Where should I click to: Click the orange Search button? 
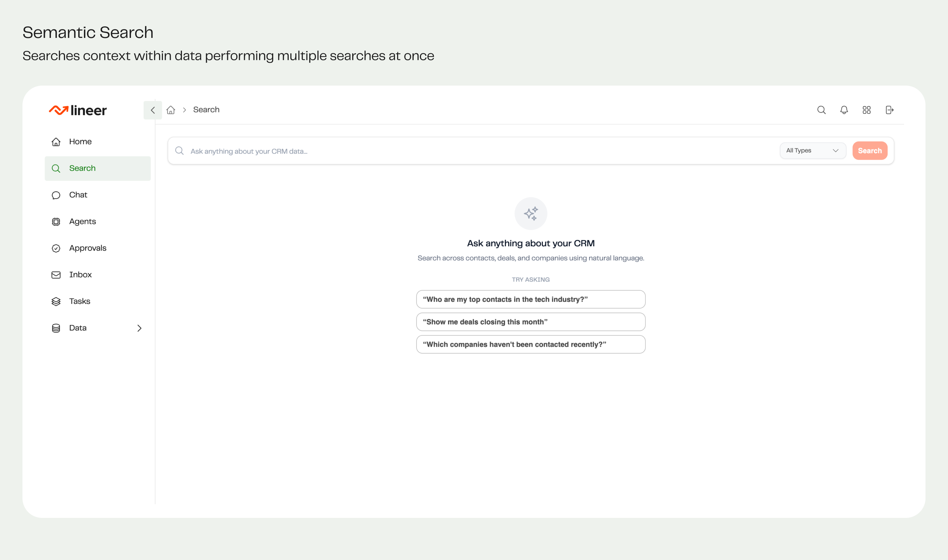870,151
